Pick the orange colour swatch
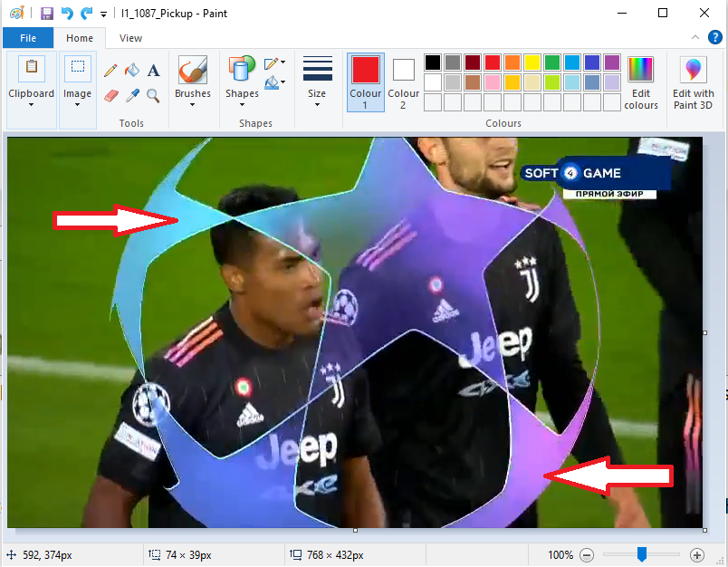Viewport: 728px width, 567px height. [x=512, y=62]
